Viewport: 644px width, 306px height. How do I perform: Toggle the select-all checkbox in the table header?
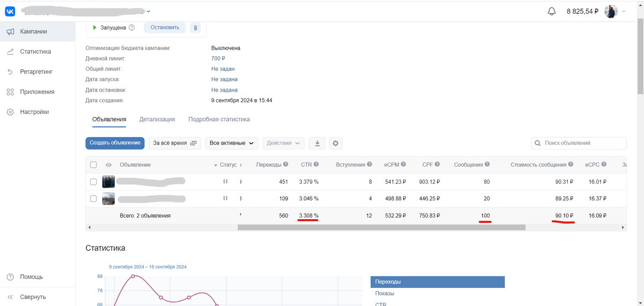(x=93, y=165)
